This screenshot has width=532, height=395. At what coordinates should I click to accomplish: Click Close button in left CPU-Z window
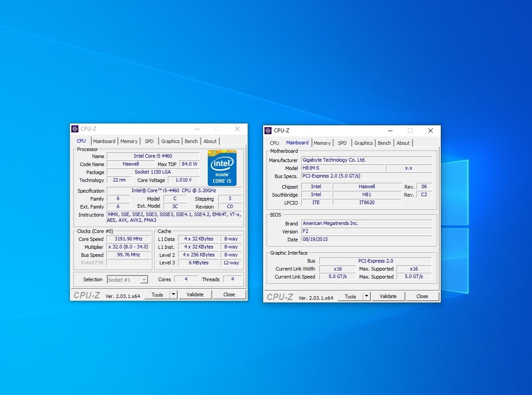coord(229,294)
